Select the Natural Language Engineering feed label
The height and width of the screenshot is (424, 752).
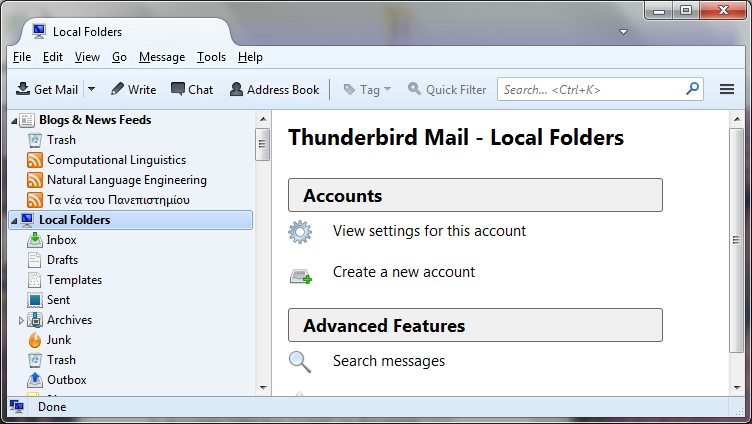click(x=127, y=180)
